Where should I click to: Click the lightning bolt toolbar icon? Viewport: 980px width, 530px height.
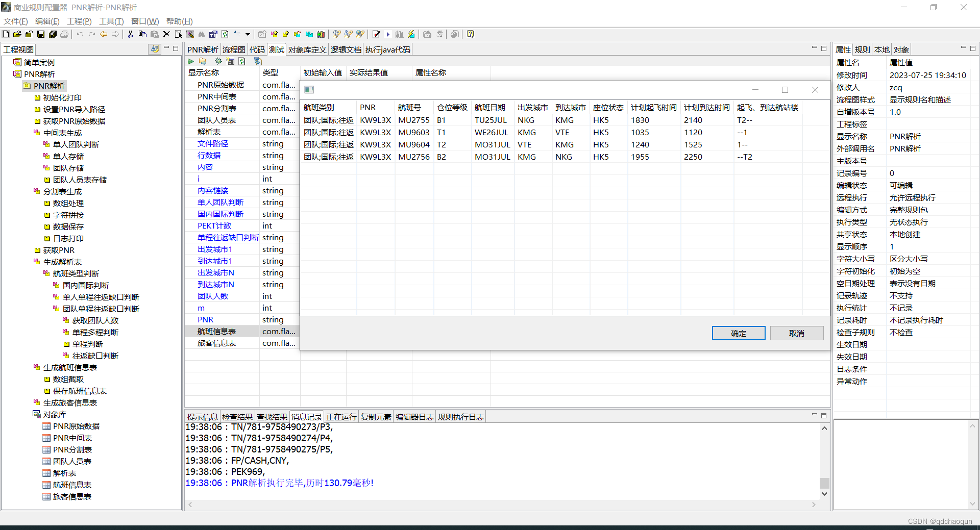(411, 34)
